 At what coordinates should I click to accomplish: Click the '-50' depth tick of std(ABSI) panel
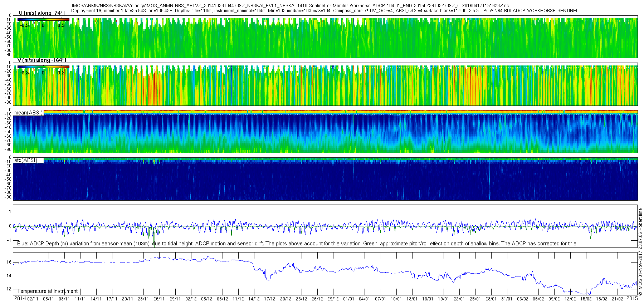pyautogui.click(x=8, y=179)
